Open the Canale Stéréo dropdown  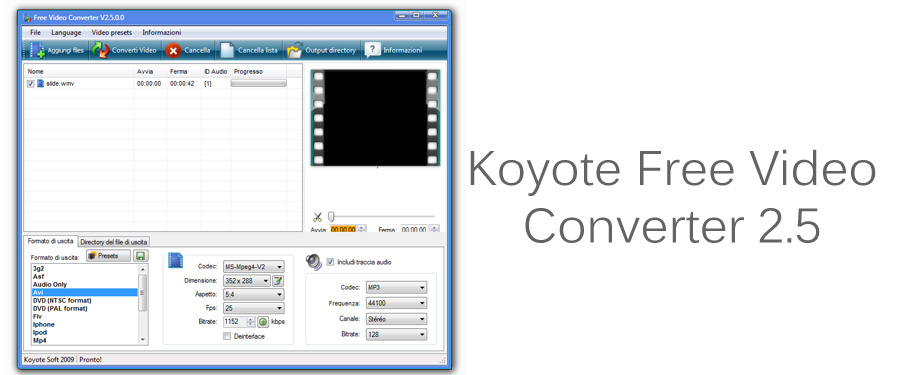pyautogui.click(x=396, y=319)
